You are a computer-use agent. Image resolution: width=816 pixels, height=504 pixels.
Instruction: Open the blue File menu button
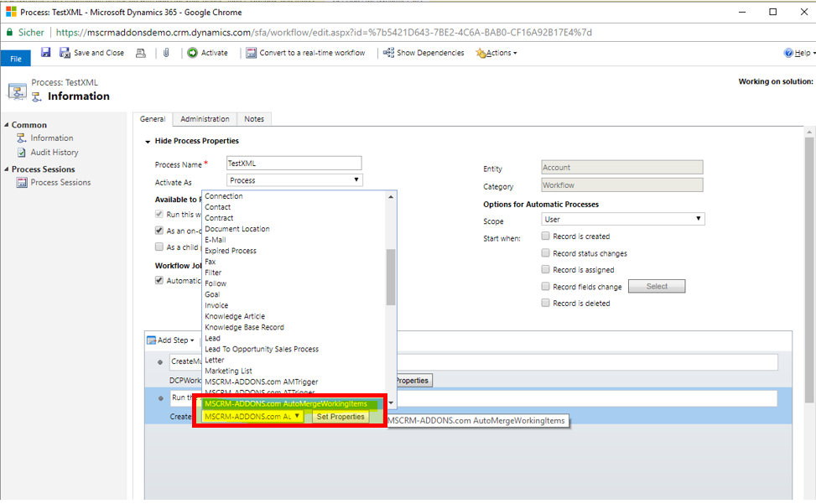tap(15, 59)
